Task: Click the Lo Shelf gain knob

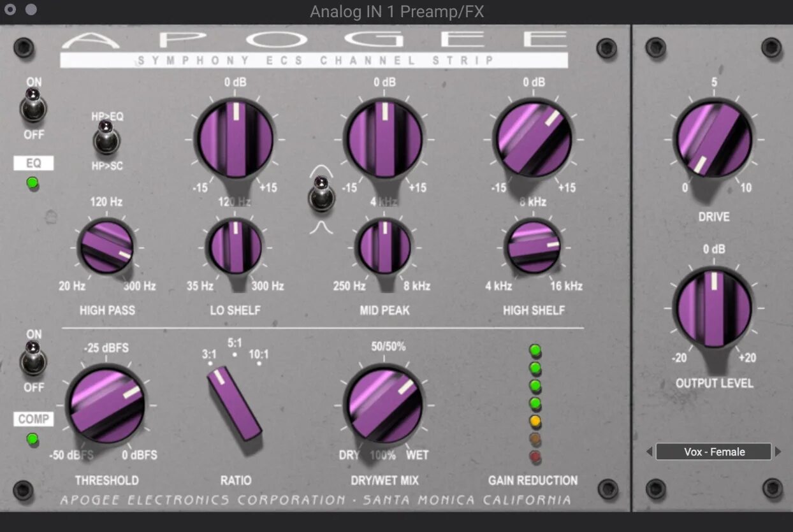Action: click(x=236, y=138)
